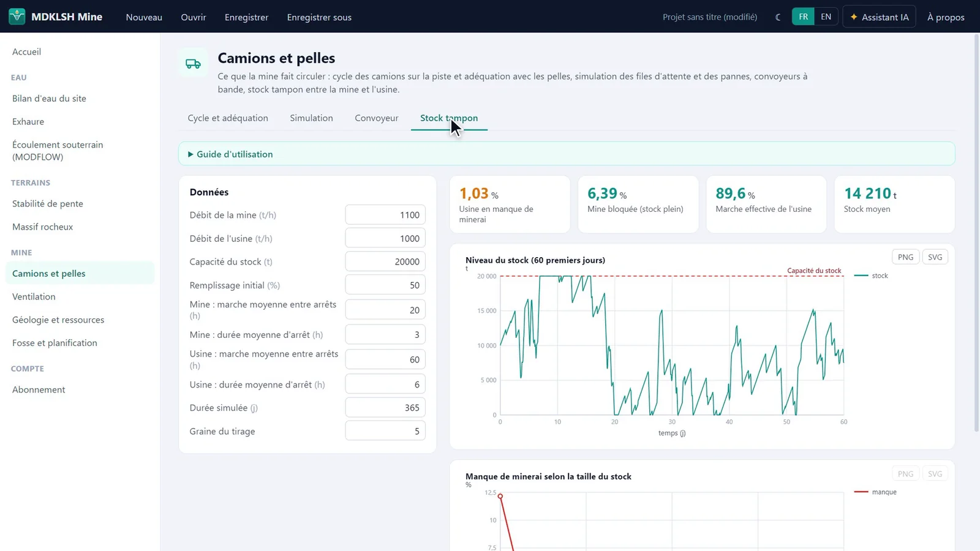Image resolution: width=980 pixels, height=551 pixels.
Task: Switch language to EN
Action: point(826,17)
